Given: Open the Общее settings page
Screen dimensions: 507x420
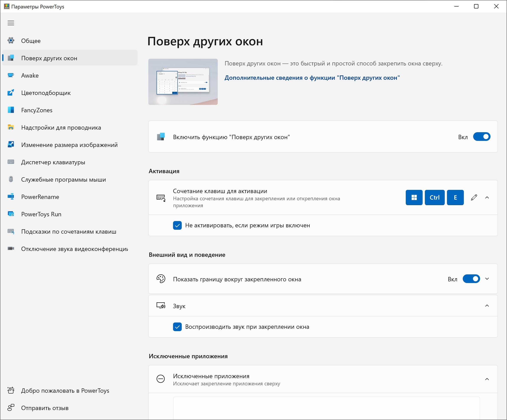Looking at the screenshot, I should pyautogui.click(x=70, y=41).
